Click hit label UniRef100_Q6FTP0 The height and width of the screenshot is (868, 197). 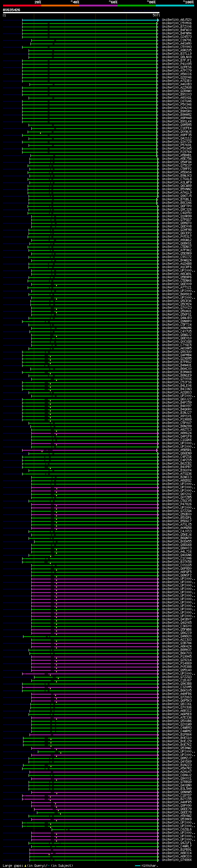coord(177,206)
